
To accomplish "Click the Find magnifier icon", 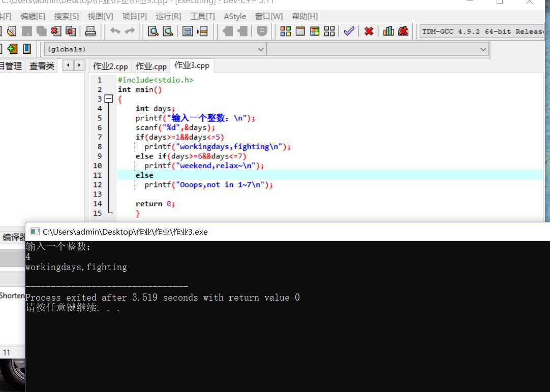I will coord(153,31).
